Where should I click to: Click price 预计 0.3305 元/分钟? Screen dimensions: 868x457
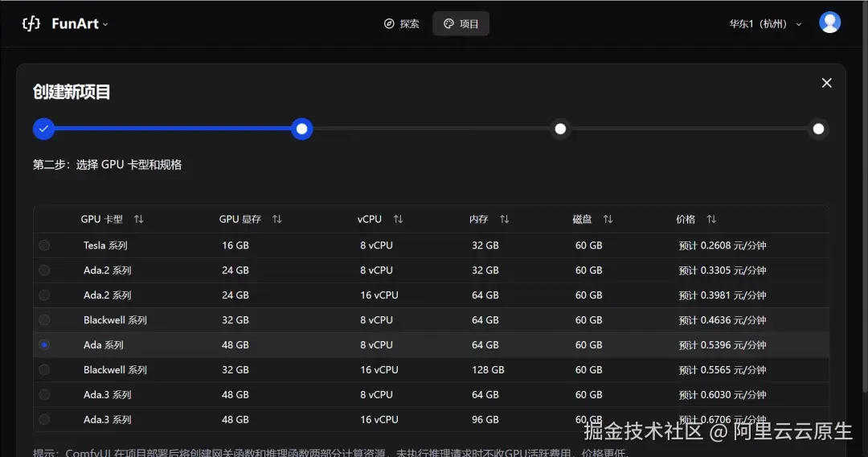click(x=723, y=270)
